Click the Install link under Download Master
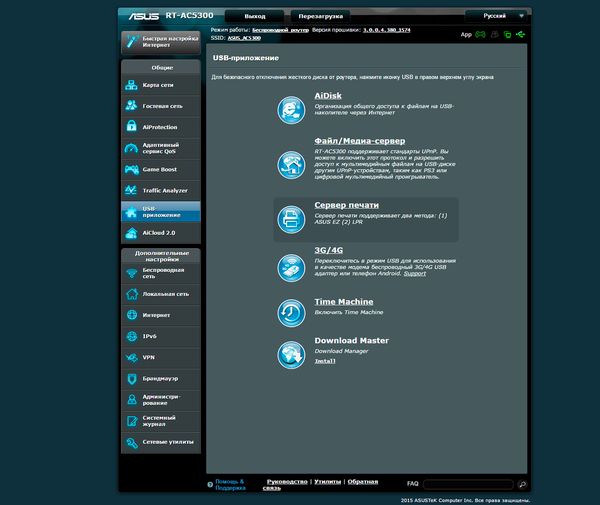 click(325, 361)
